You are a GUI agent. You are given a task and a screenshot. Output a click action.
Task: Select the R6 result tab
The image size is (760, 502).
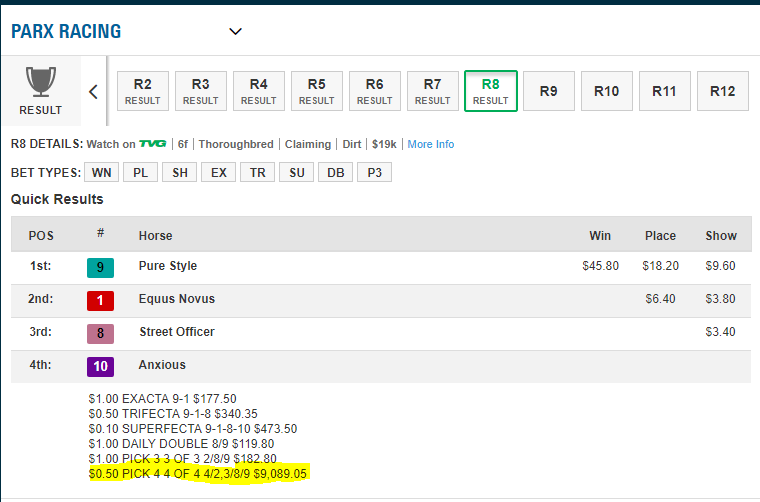point(375,91)
